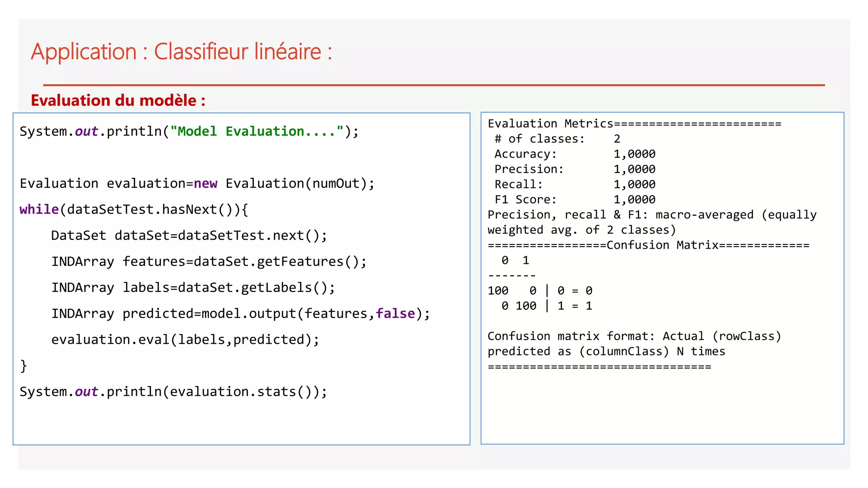Click the 'Confusion Matrix' separator line
868x488 pixels.
(x=648, y=245)
